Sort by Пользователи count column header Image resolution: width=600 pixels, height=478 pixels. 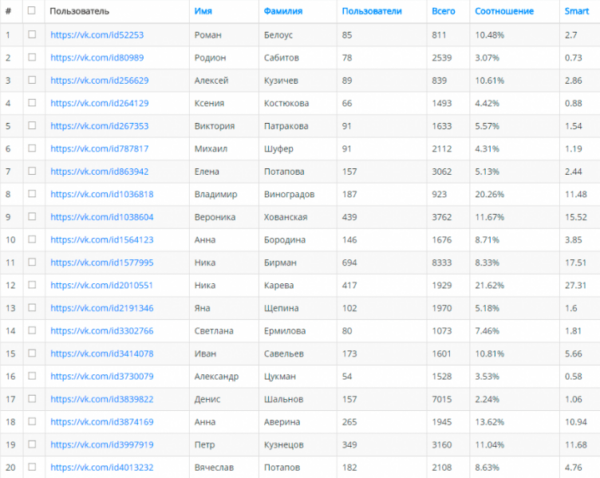pyautogui.click(x=372, y=11)
